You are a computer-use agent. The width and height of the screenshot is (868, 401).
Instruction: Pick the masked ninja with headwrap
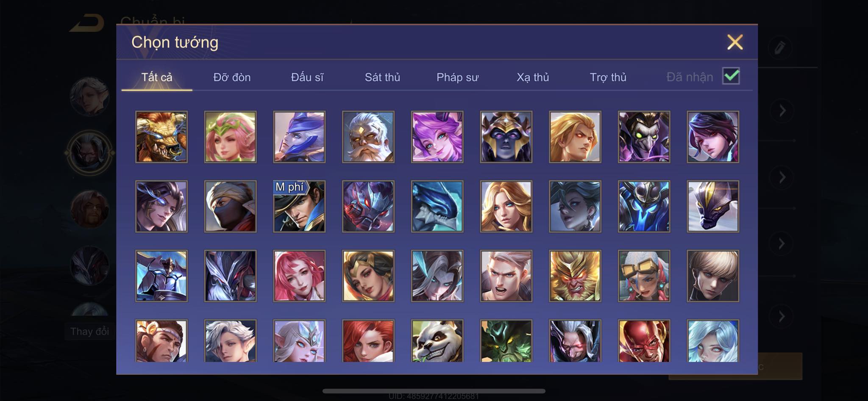[x=230, y=206]
